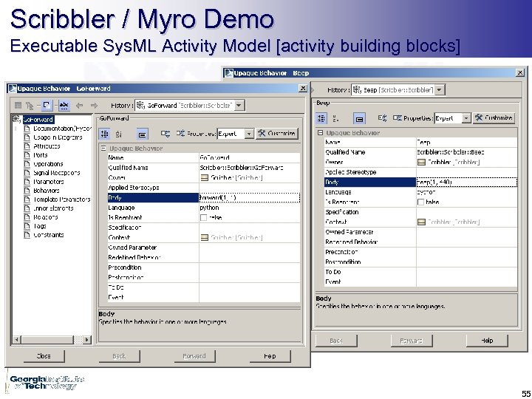Click left scroll arrow of tree panel scrollbar
Viewport: 532px width, 399px height.
point(16,339)
